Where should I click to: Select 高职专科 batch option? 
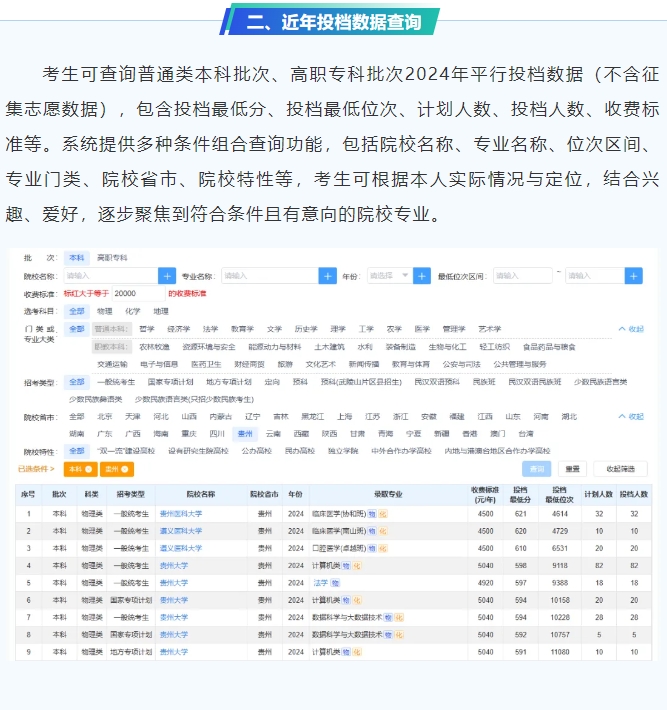tap(112, 258)
